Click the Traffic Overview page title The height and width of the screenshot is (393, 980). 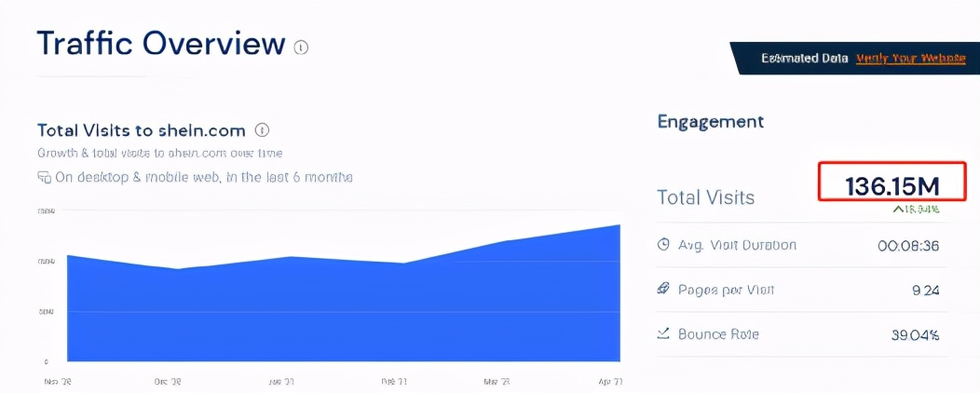[x=160, y=44]
